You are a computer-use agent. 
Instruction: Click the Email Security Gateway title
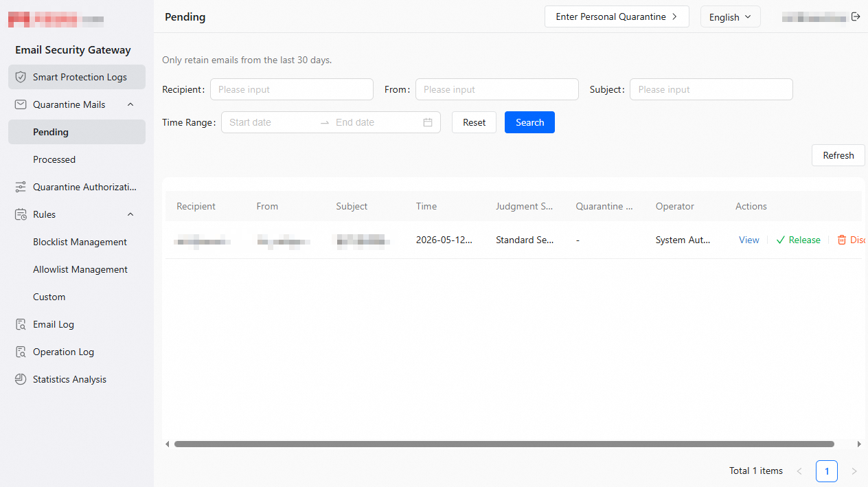73,49
